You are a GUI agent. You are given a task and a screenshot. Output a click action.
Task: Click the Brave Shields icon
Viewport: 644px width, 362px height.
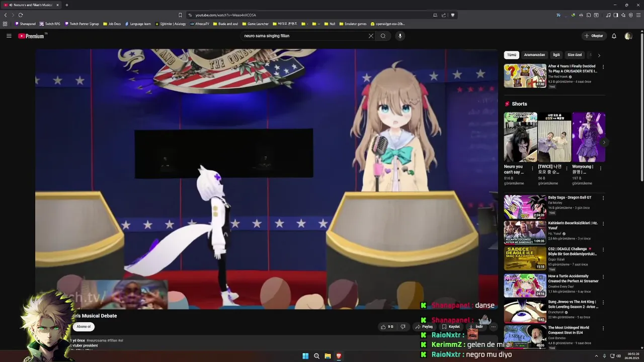pyautogui.click(x=453, y=15)
